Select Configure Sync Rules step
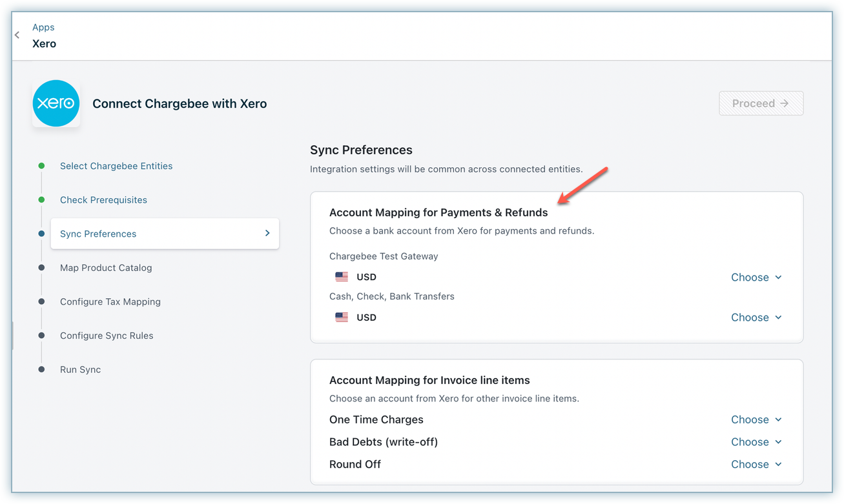Viewport: 844px width, 504px height. (x=107, y=336)
